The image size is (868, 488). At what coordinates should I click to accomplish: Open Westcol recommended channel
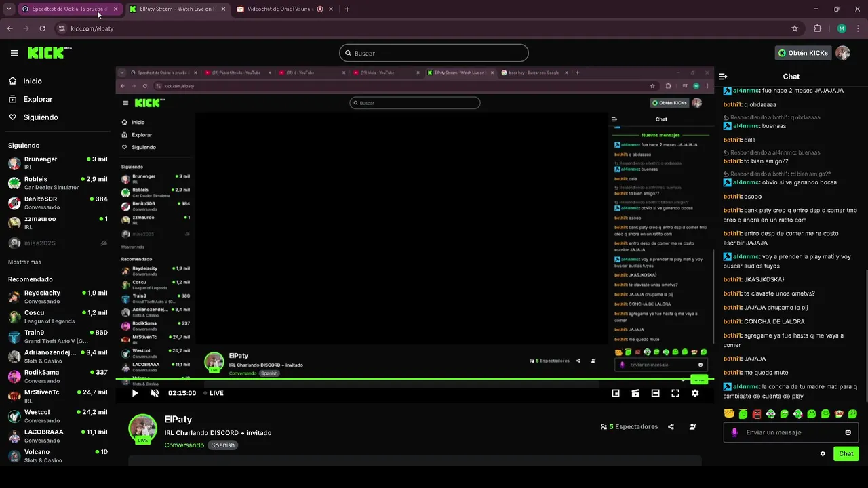(58, 415)
